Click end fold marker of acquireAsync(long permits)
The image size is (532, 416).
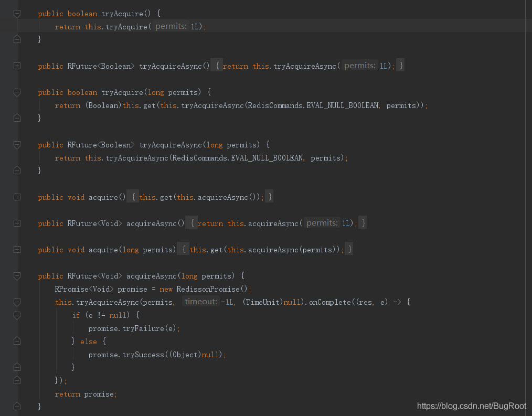(x=17, y=407)
